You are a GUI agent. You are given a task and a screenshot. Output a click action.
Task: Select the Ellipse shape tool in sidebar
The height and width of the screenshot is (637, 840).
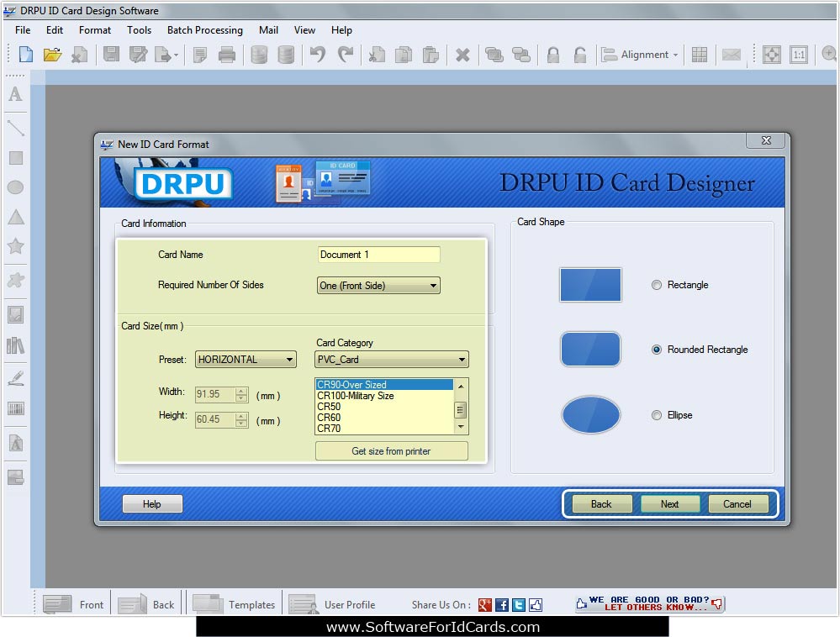15,187
